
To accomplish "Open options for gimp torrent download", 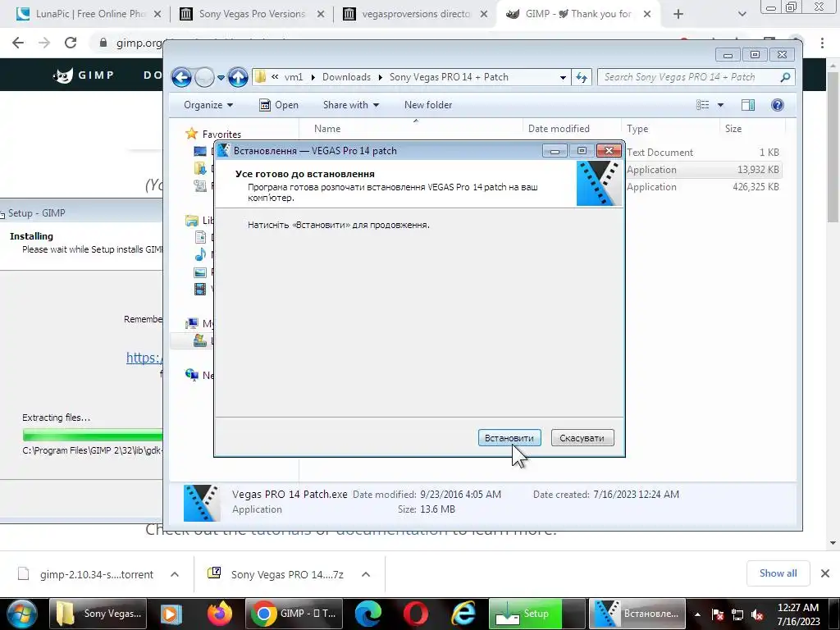I will pos(175,574).
